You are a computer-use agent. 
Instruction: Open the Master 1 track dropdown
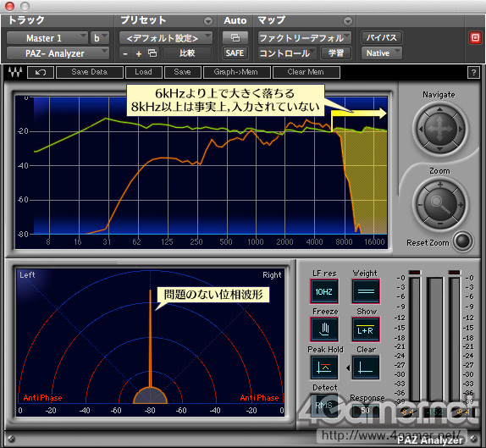(x=47, y=38)
